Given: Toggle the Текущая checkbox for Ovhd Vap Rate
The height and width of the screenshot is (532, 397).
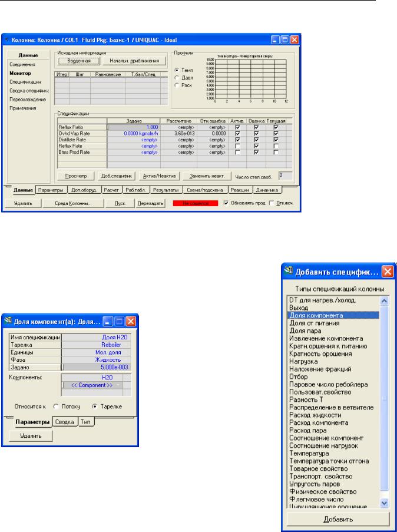Looking at the screenshot, I should coord(276,134).
